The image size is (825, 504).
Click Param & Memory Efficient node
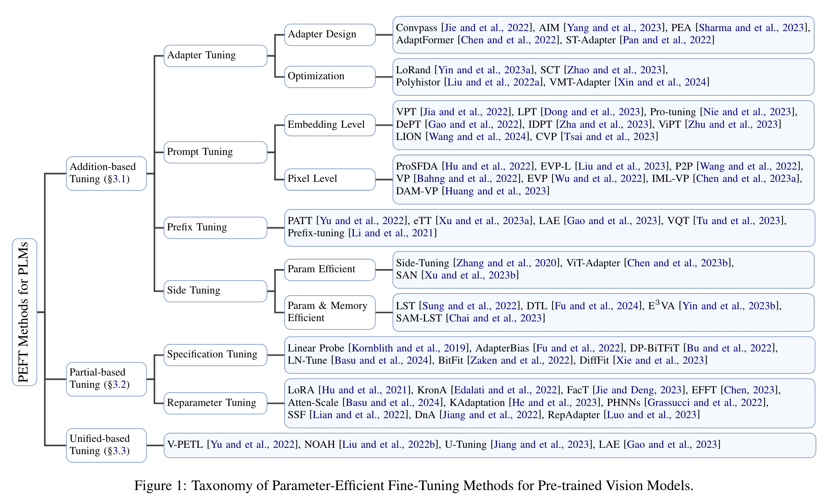pyautogui.click(x=329, y=312)
